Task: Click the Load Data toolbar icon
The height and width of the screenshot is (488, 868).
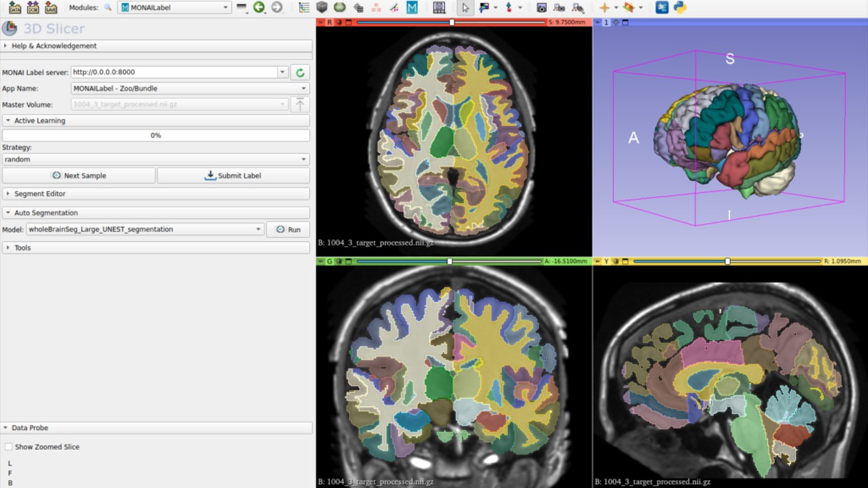Action: click(15, 7)
